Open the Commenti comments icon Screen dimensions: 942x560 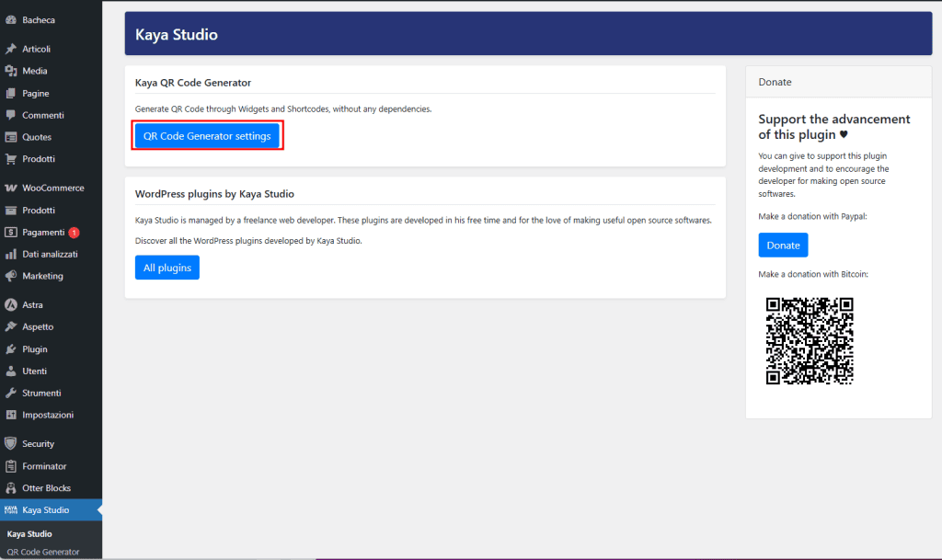tap(13, 115)
